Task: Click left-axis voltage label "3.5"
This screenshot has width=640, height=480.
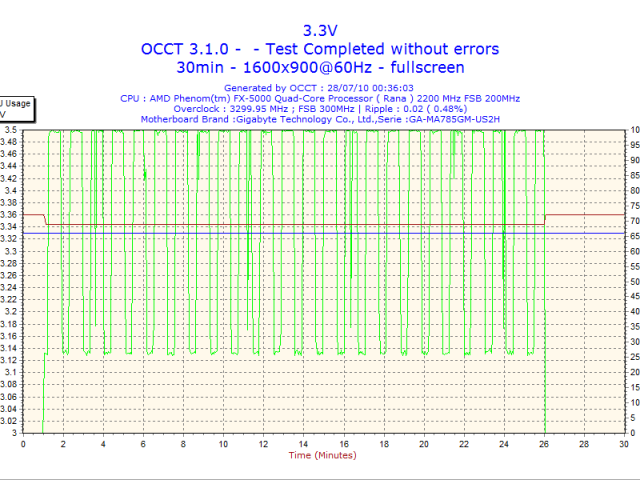Action: pyautogui.click(x=11, y=130)
